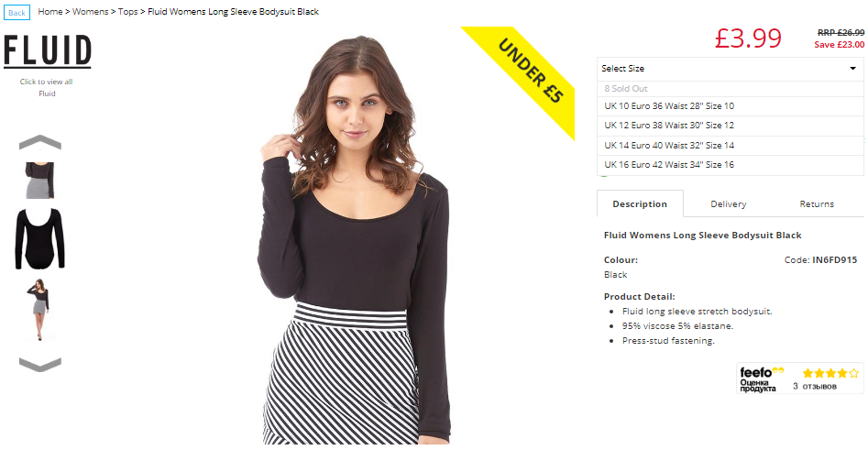Show previous thumbnails with up chevron
The height and width of the screenshot is (450, 868).
(39, 142)
